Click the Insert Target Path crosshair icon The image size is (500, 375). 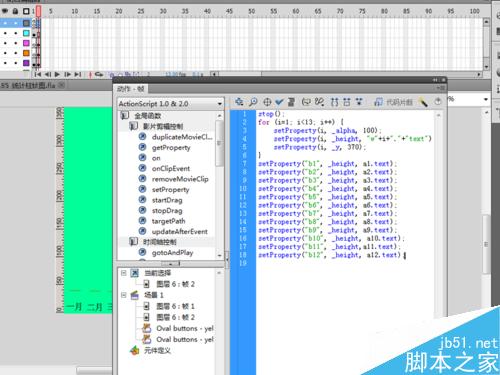click(267, 102)
